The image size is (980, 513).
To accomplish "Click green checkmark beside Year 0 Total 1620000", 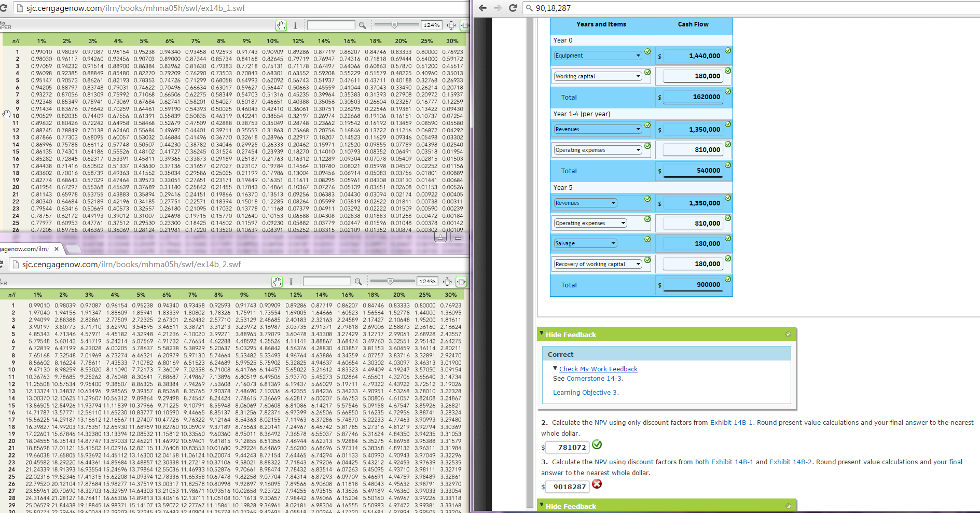I will coord(728,91).
